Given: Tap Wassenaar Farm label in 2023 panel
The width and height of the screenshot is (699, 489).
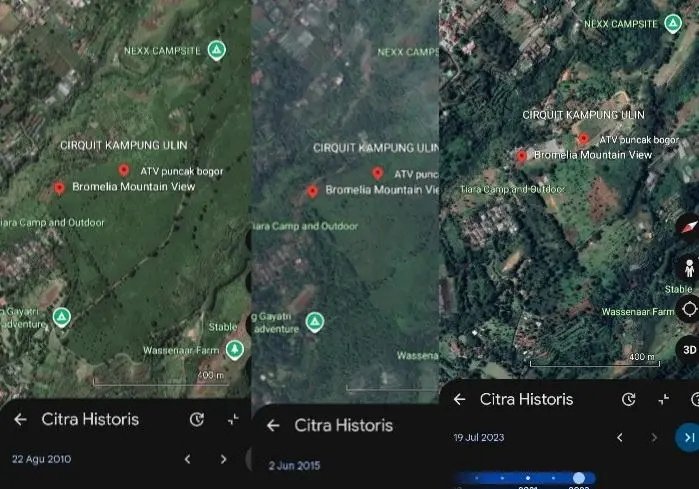Looking at the screenshot, I should (638, 312).
